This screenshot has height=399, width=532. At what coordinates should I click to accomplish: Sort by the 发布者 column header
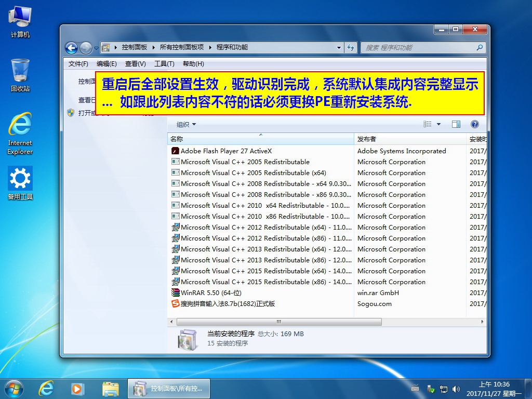[x=410, y=139]
